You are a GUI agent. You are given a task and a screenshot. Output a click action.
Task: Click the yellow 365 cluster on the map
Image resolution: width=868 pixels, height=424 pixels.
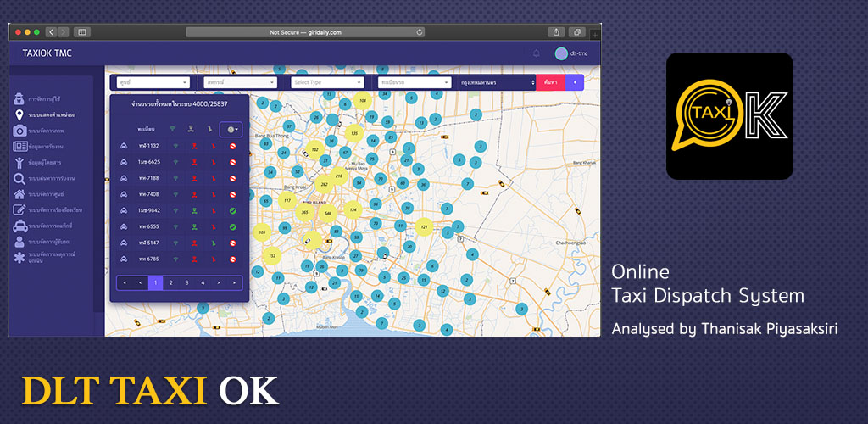coord(304,212)
